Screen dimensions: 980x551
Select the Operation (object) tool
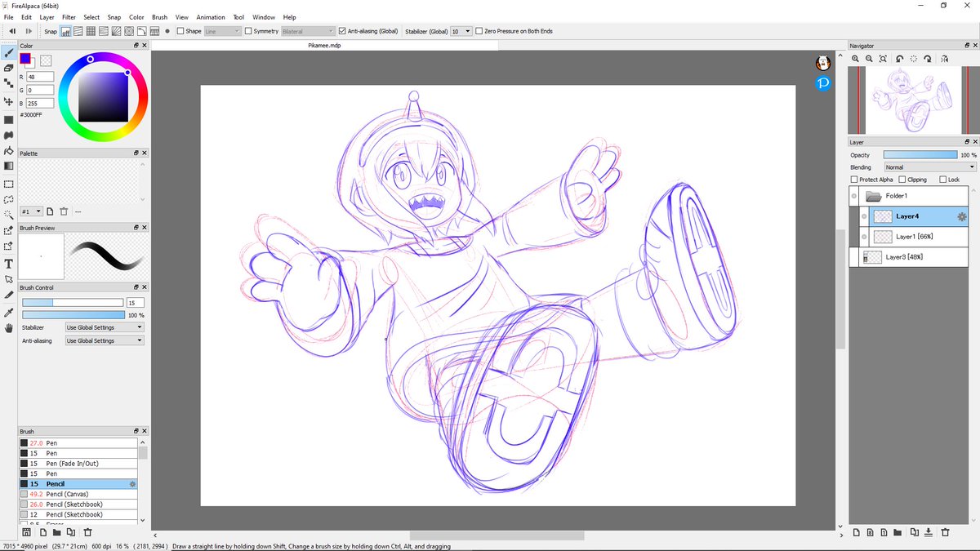point(8,279)
